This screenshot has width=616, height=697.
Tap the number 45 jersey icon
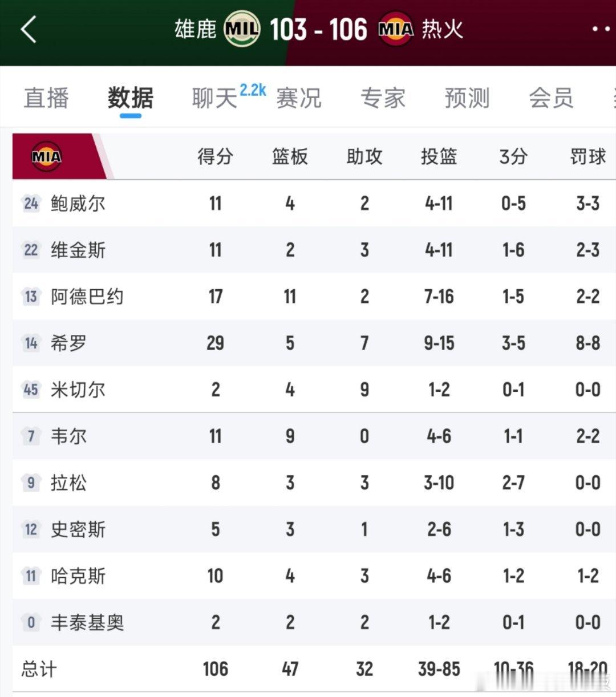click(31, 390)
